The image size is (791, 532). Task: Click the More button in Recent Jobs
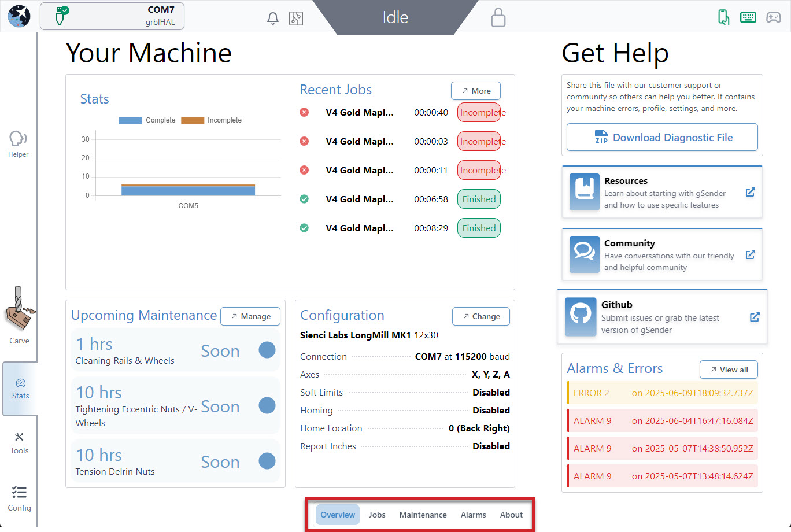pos(476,91)
